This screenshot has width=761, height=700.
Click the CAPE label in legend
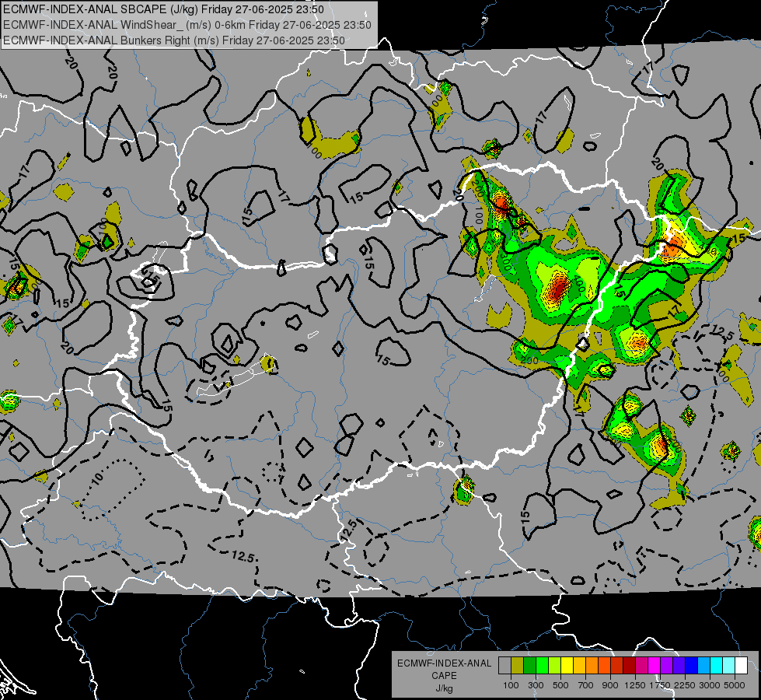point(444,676)
